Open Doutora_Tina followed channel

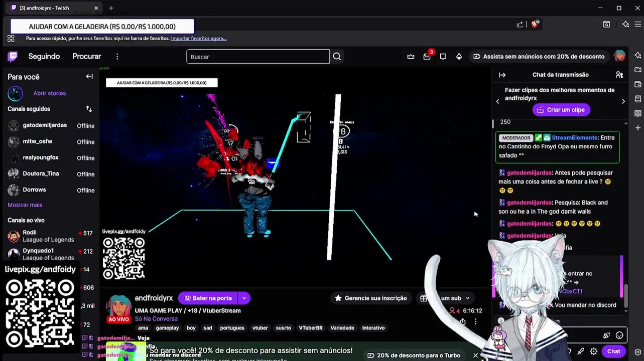(x=50, y=174)
